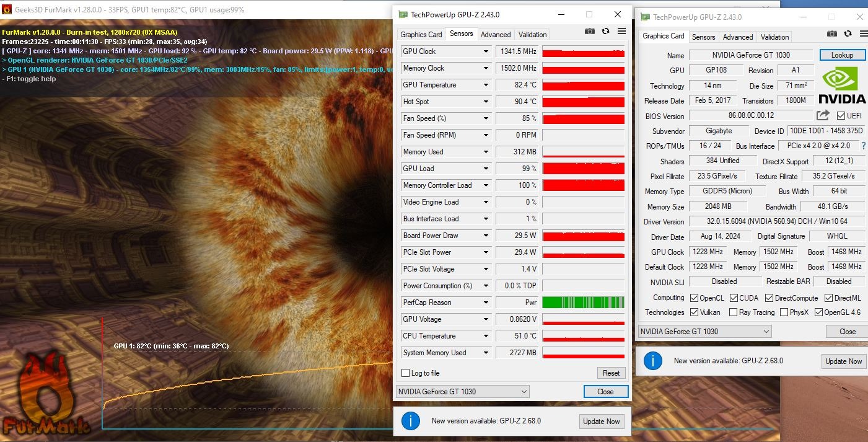Image resolution: width=868 pixels, height=442 pixels.
Task: Click the Driver Version field
Action: (x=776, y=221)
